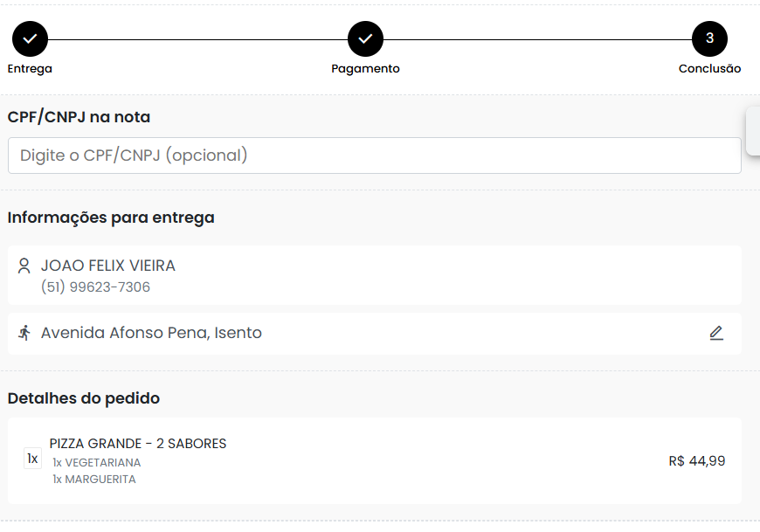Click the 1x quantity badge
Viewport: 760px width, 532px height.
[x=32, y=459]
